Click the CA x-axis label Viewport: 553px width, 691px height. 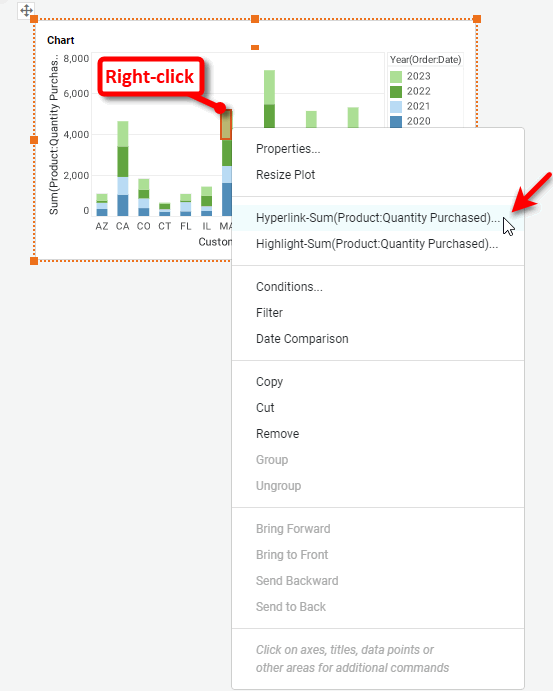pos(122,226)
